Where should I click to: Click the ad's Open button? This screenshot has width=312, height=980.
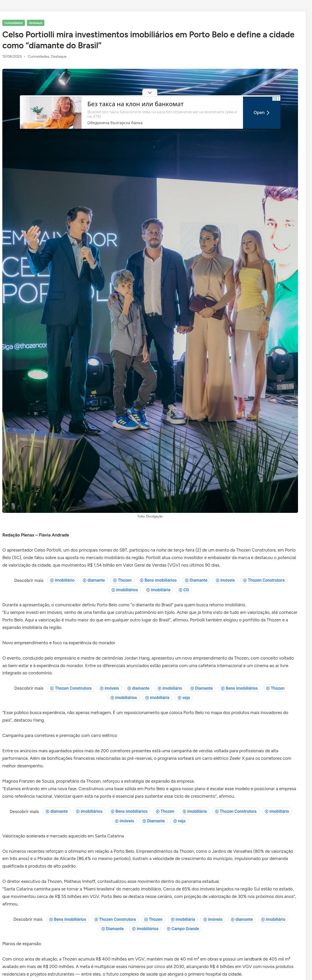(x=261, y=113)
